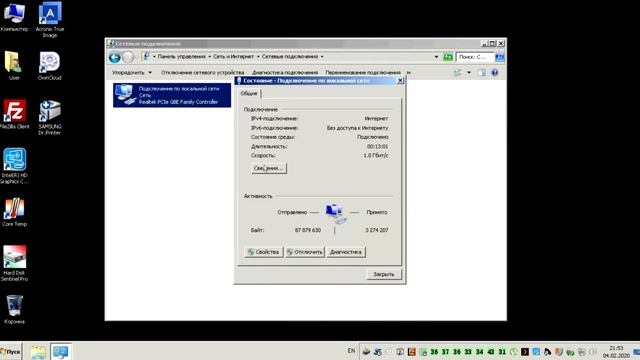Open the Acronis True Image shortcut
The image size is (640, 360).
pos(49,19)
